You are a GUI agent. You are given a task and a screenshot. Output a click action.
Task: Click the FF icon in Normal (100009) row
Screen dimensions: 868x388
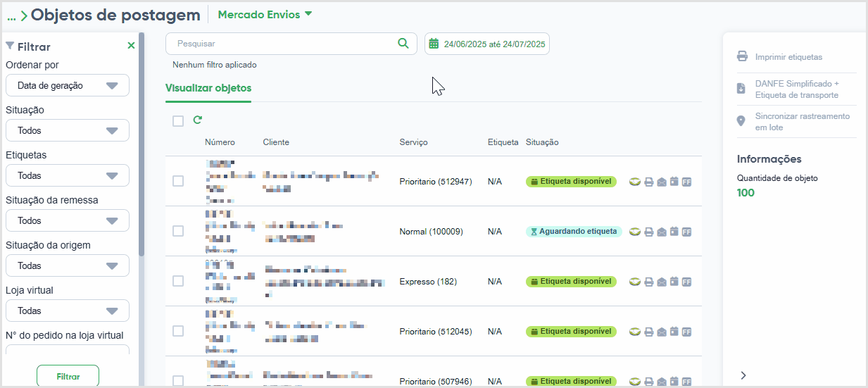[x=686, y=232]
